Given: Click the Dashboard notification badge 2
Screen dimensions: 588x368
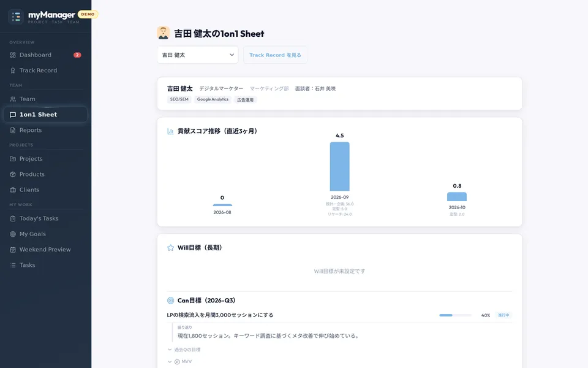Looking at the screenshot, I should pos(77,55).
